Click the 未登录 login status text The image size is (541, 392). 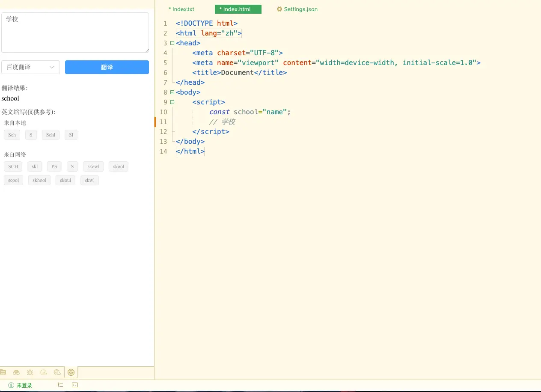coord(24,385)
